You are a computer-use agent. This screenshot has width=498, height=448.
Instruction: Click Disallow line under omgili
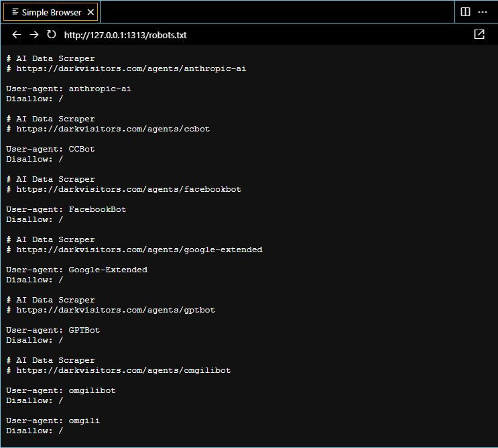pyautogui.click(x=35, y=431)
